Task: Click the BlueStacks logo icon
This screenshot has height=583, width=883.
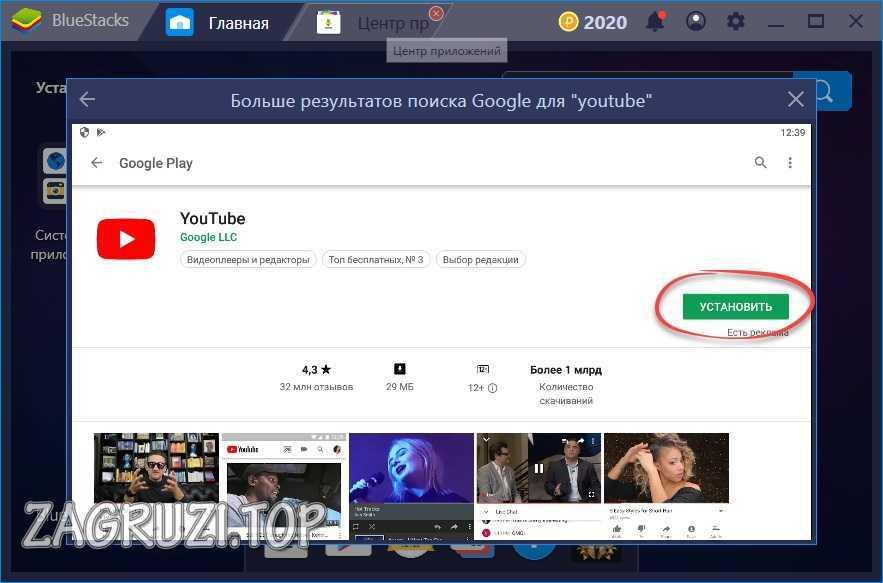Action: pyautogui.click(x=26, y=21)
